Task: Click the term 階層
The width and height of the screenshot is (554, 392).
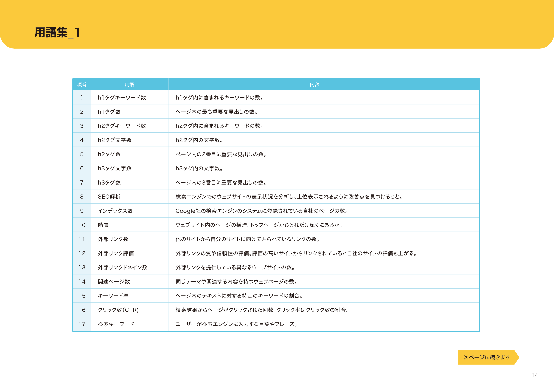Action: (103, 225)
